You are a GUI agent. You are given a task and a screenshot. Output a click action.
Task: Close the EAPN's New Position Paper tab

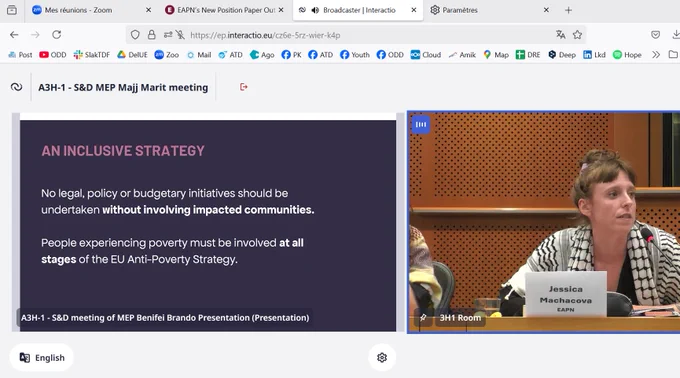click(x=281, y=10)
